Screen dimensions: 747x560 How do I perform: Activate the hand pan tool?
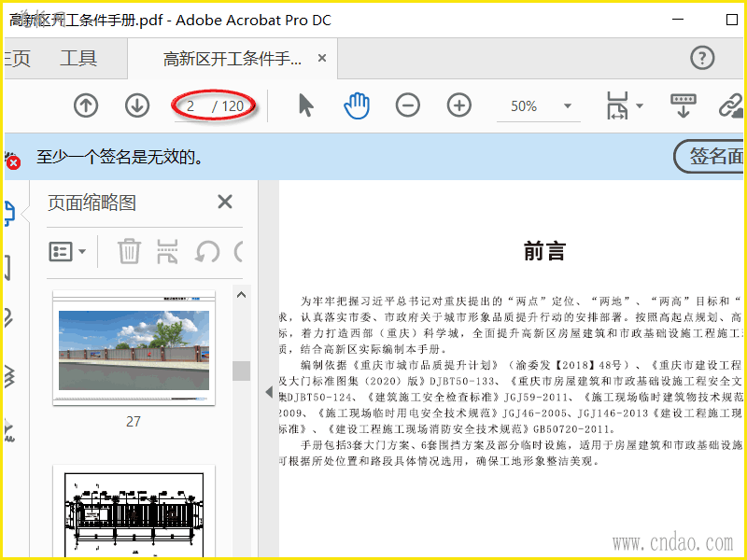(357, 105)
